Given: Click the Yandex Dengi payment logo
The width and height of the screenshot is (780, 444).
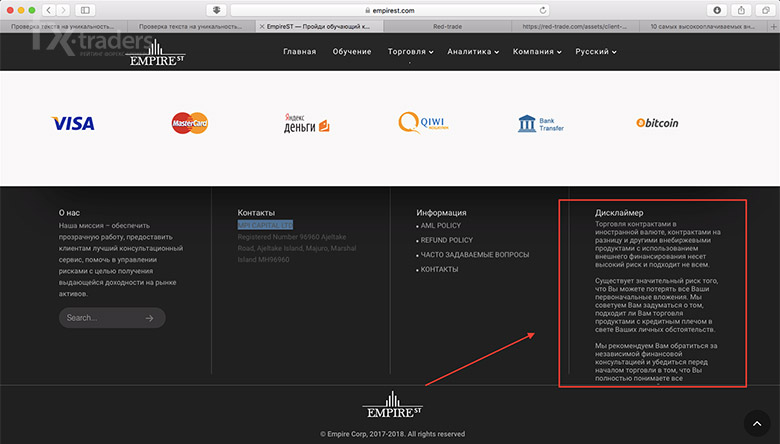Looking at the screenshot, I should click(306, 123).
